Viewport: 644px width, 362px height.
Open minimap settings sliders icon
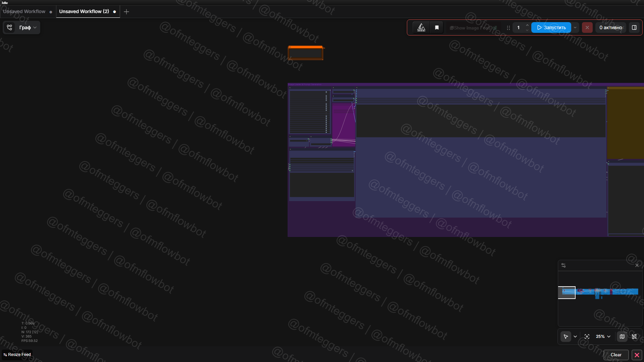click(x=563, y=265)
